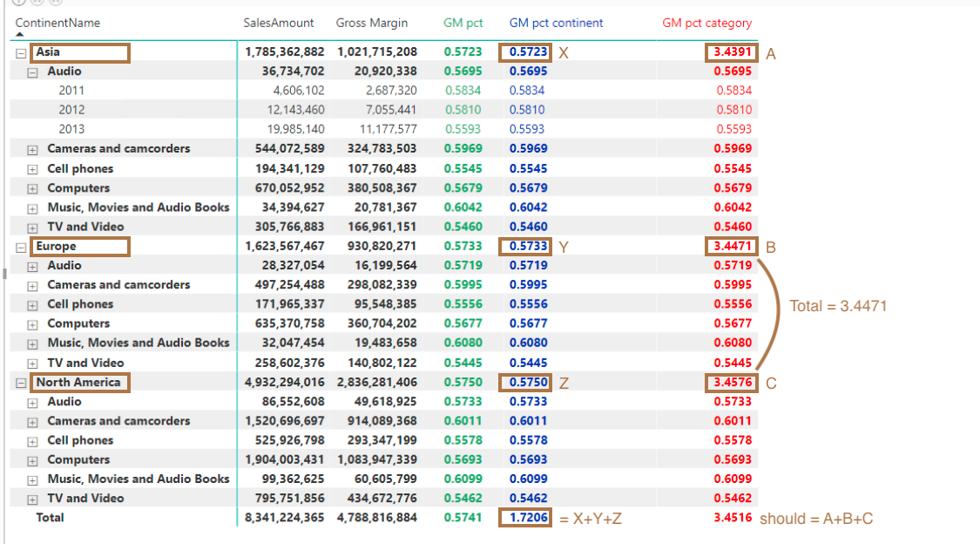
Task: Click the GM pct continent column header
Action: coord(556,24)
